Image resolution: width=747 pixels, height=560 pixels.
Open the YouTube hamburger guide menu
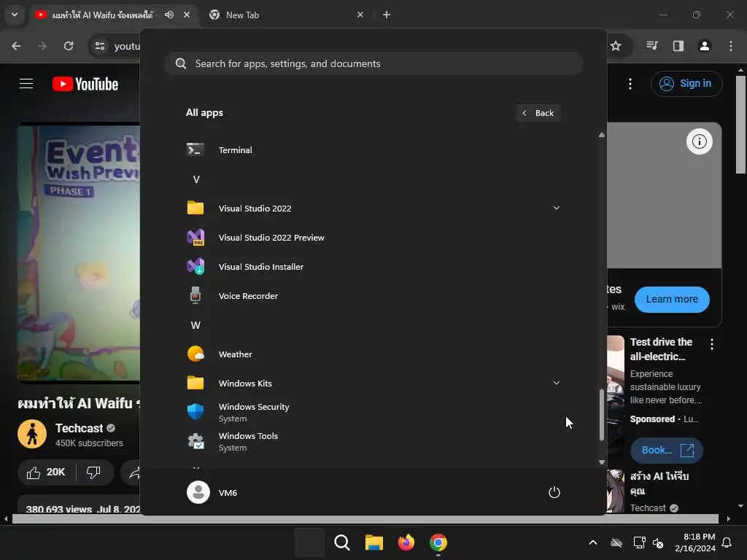tap(26, 84)
